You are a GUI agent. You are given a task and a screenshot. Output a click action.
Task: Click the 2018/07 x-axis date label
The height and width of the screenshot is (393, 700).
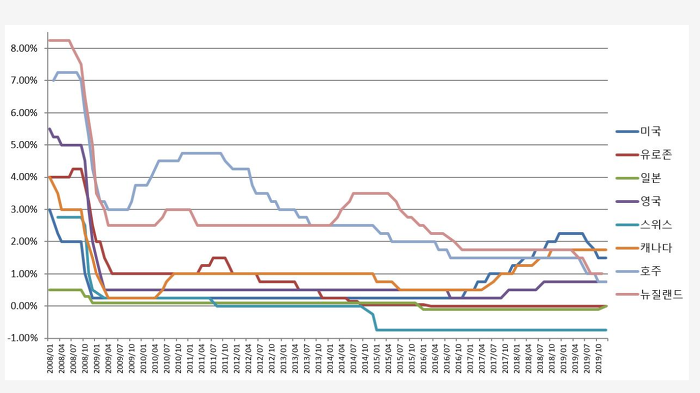point(540,358)
